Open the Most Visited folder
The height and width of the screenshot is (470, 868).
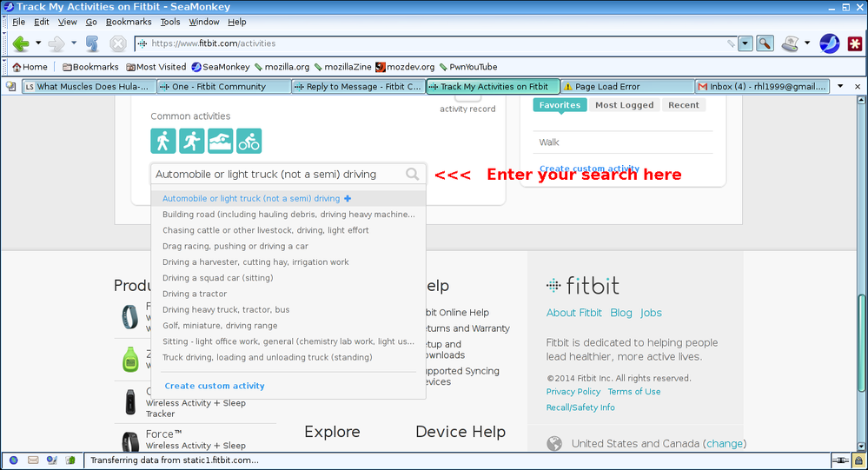[x=156, y=67]
